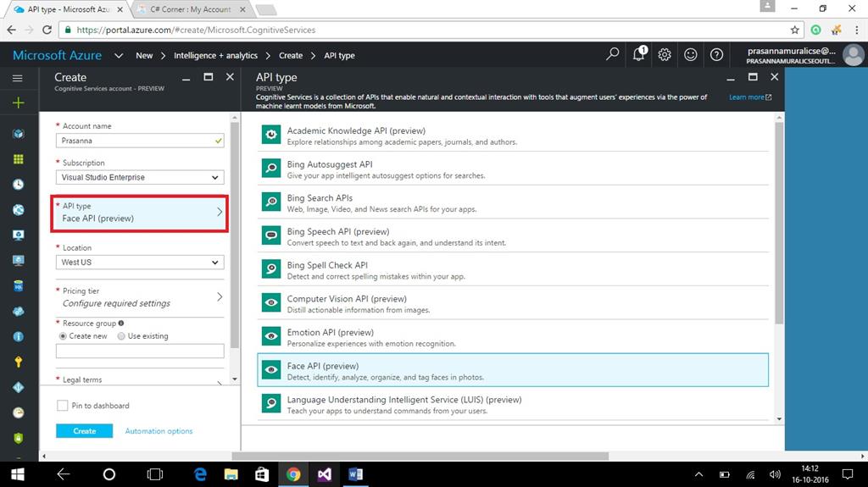Choose Face API (preview) in the list
Viewport: 868px width, 487px height.
[x=513, y=369]
